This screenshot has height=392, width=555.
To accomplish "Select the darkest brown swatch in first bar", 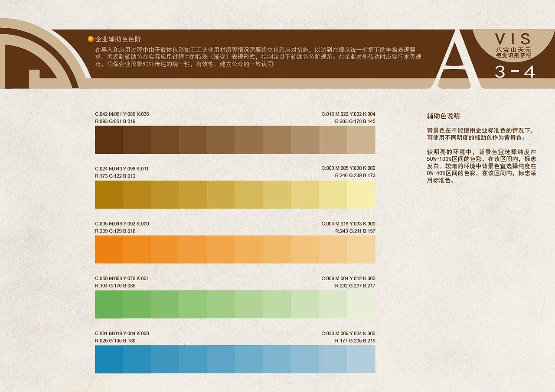I will click(x=108, y=139).
